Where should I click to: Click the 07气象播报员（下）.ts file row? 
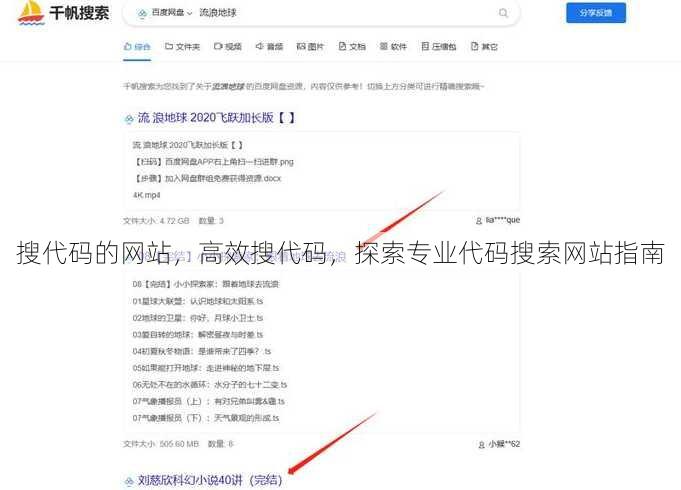(206, 418)
